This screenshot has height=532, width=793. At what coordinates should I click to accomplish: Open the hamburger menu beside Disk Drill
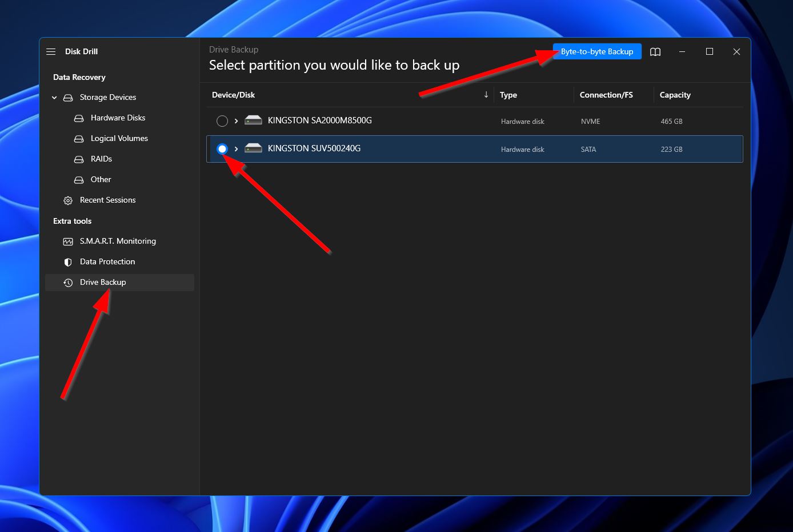point(51,51)
